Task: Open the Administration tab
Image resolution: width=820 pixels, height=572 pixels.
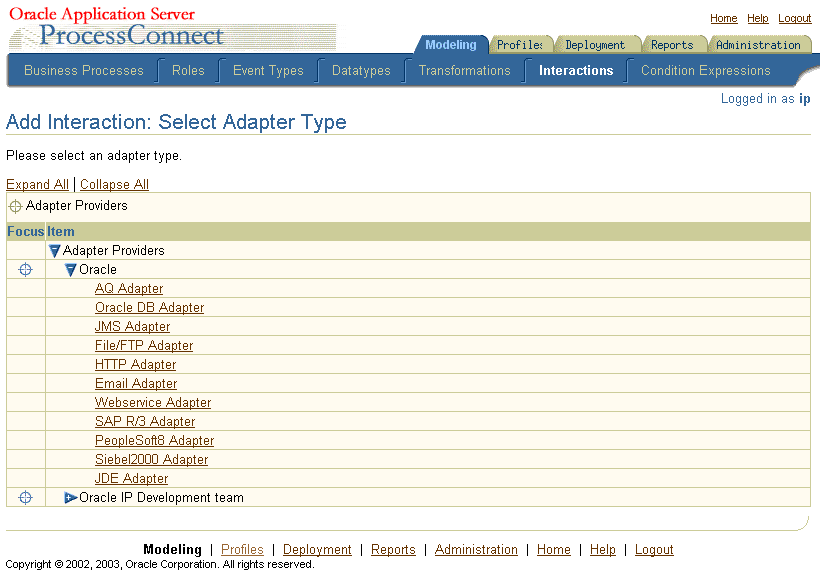Action: coord(758,45)
